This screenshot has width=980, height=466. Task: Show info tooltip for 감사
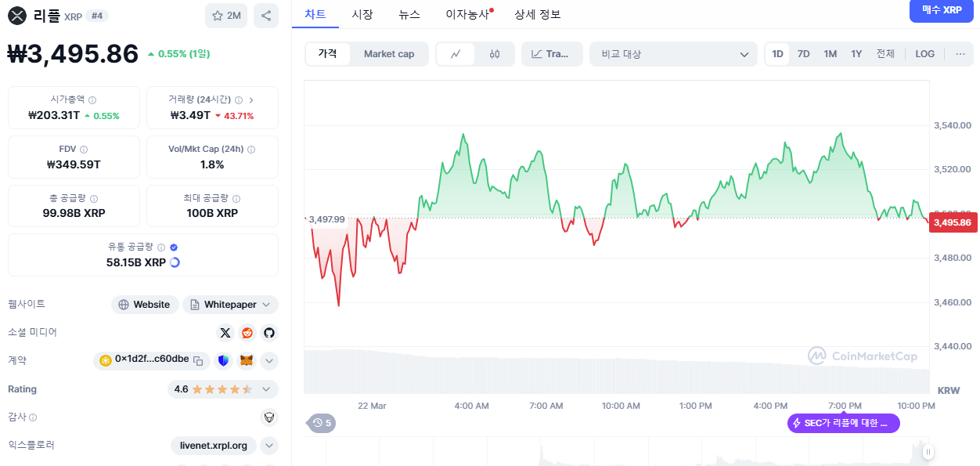(x=33, y=417)
